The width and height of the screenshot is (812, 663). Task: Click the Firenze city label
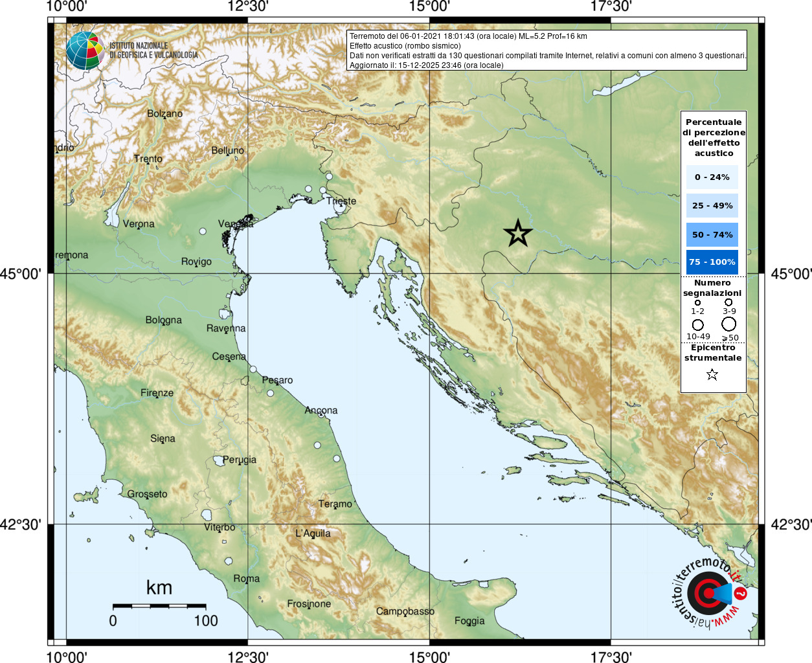[157, 392]
